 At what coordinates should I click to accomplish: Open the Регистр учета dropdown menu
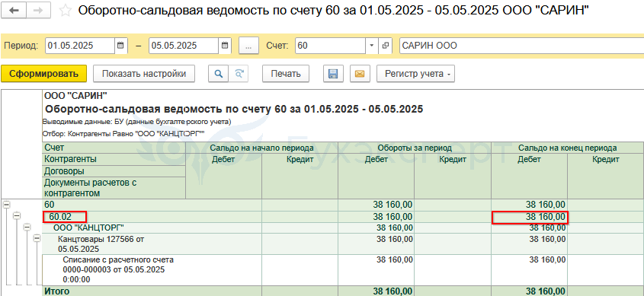pos(415,74)
